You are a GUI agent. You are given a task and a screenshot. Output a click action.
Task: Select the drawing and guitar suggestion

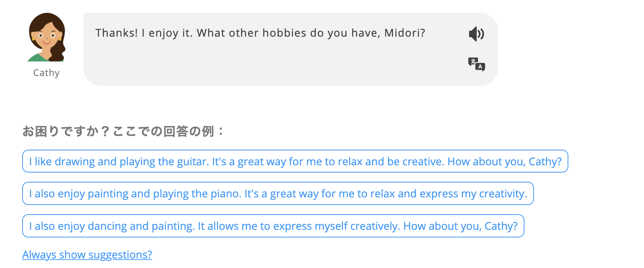295,161
